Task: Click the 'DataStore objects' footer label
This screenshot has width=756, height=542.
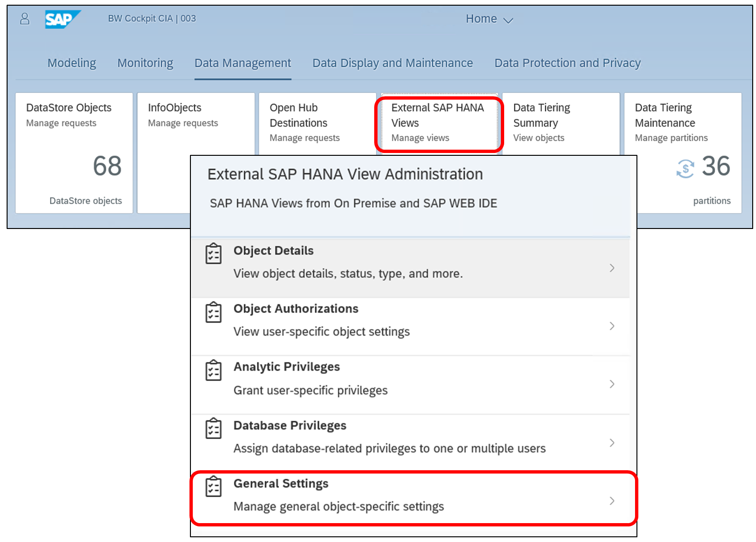Action: pyautogui.click(x=86, y=201)
